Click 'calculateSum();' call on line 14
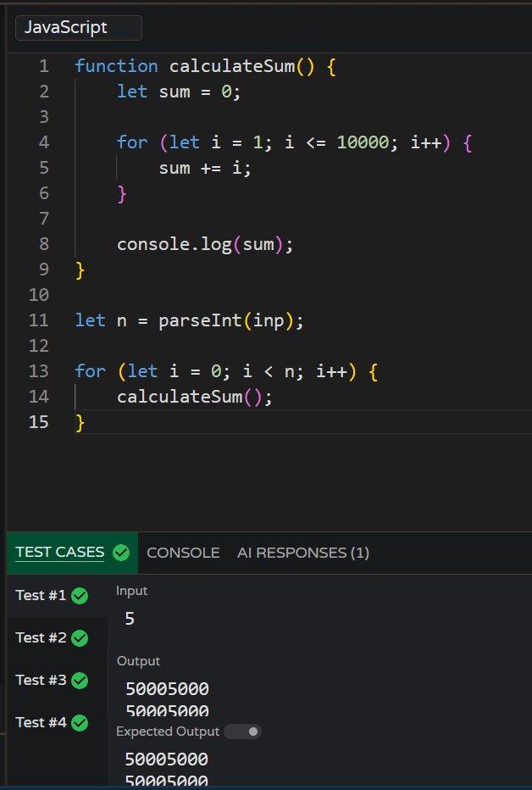 [195, 397]
